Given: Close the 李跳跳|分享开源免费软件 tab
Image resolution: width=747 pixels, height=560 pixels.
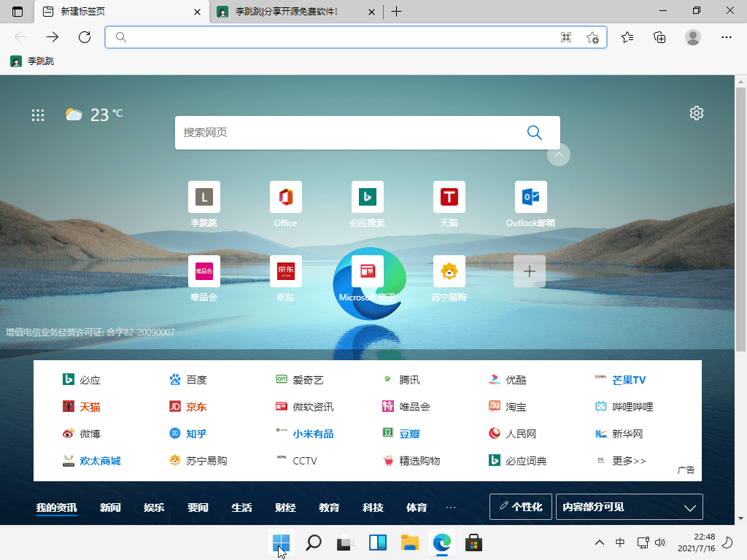Looking at the screenshot, I should (x=371, y=12).
